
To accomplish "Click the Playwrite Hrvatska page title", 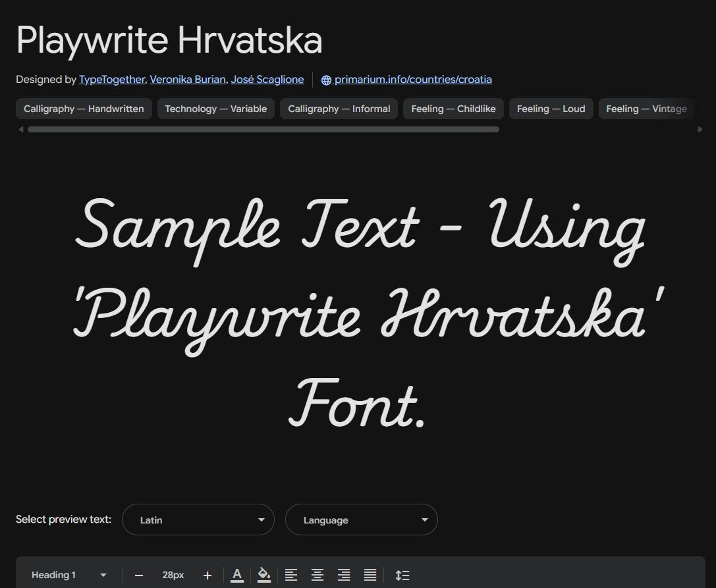I will [x=169, y=40].
